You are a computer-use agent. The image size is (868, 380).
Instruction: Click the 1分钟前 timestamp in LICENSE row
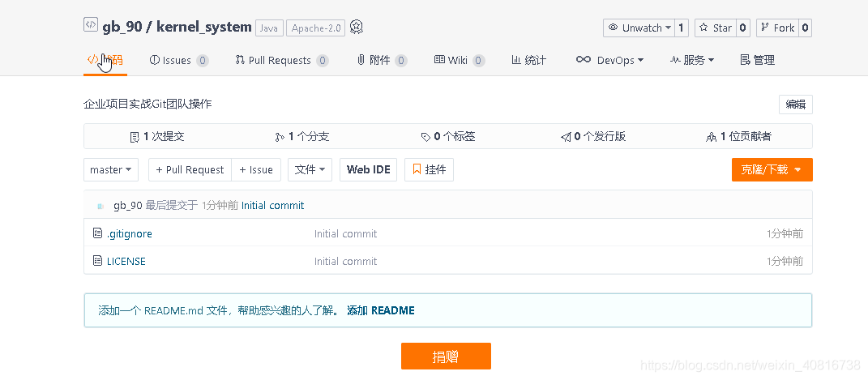click(x=785, y=261)
